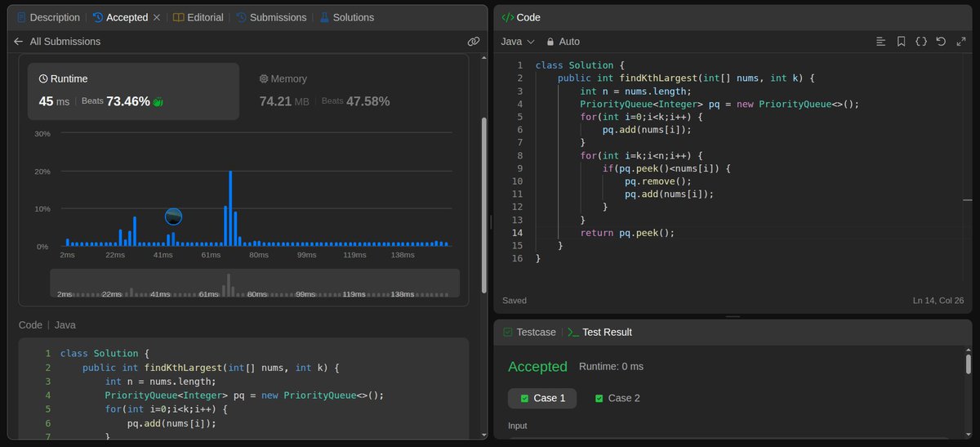
Task: Click the Java label above submitted code
Action: coord(65,324)
